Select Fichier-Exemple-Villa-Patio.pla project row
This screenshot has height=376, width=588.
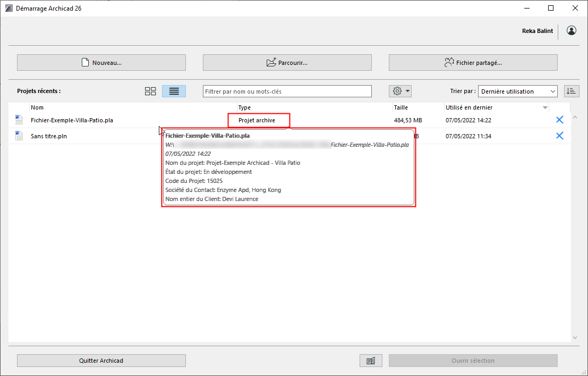pos(289,120)
